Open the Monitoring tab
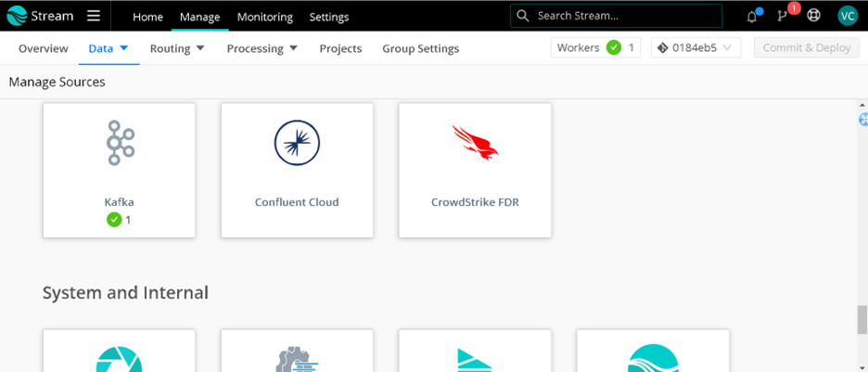 pos(265,17)
